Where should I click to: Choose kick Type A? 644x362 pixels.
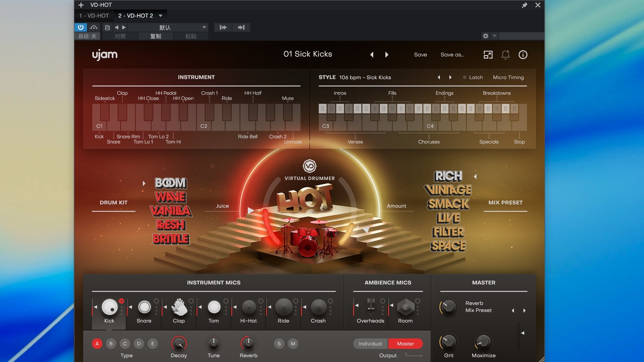pyautogui.click(x=97, y=344)
